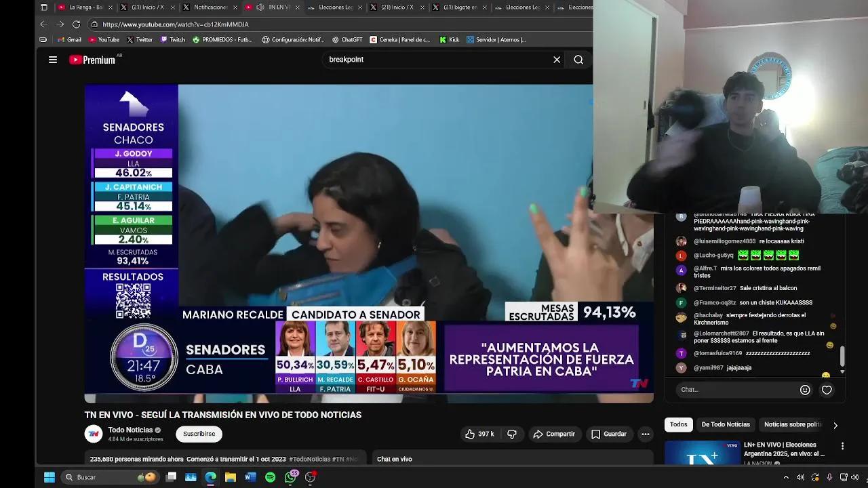
Task: Click the Guardar save button
Action: click(608, 434)
